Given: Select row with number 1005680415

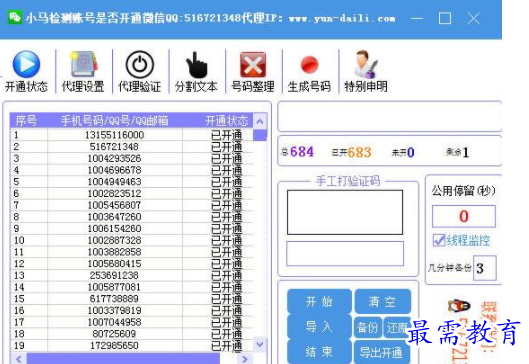Looking at the screenshot, I should 132,263.
